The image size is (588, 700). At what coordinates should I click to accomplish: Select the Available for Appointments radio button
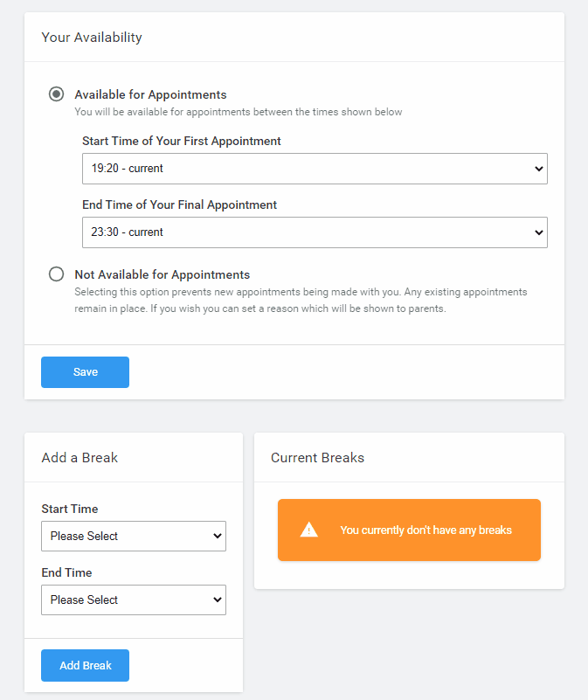click(x=57, y=94)
